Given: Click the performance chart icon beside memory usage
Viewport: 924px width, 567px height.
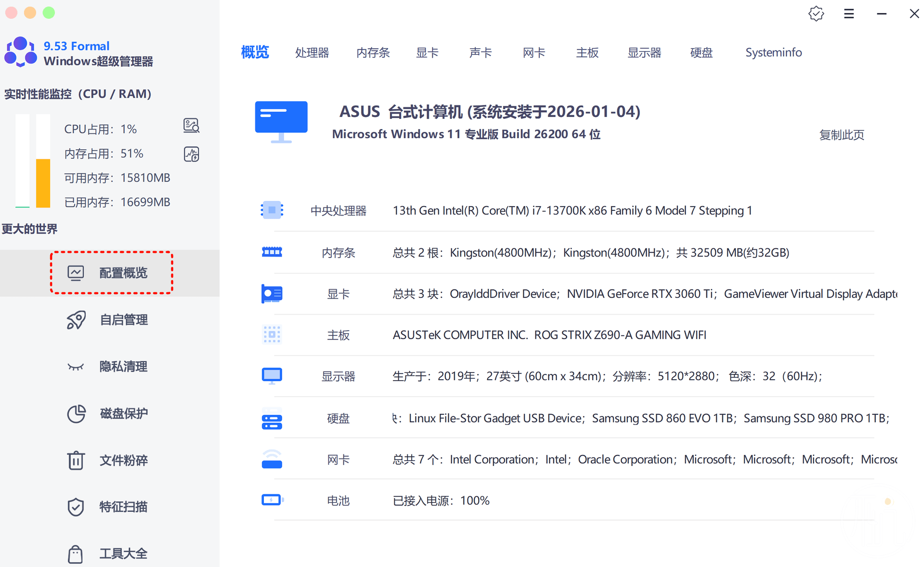Looking at the screenshot, I should pyautogui.click(x=191, y=154).
